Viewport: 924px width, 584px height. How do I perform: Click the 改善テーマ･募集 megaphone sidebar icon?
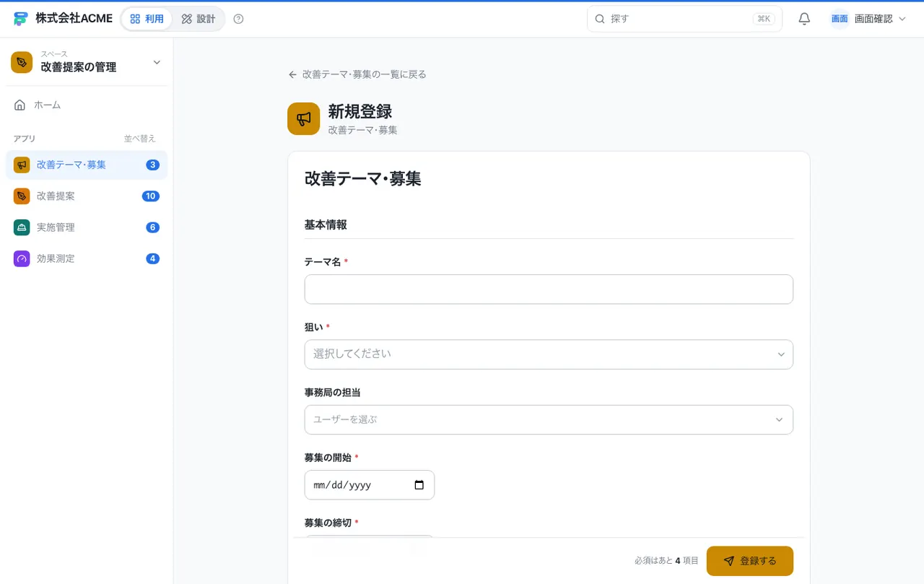(x=22, y=165)
